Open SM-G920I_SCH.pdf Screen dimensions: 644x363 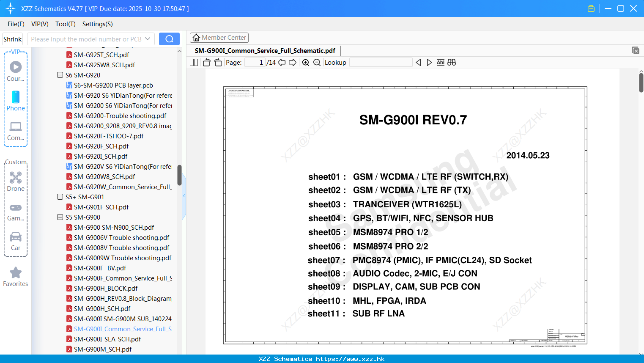101,156
